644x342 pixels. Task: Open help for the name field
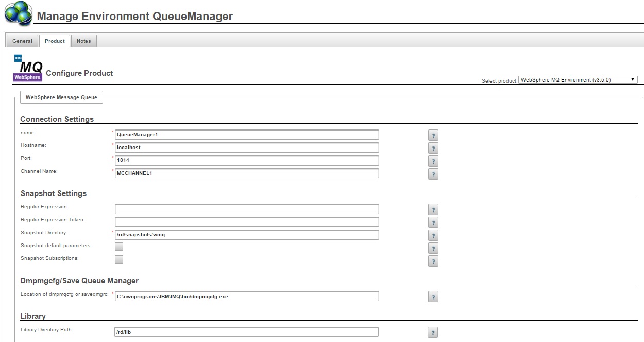tap(433, 136)
